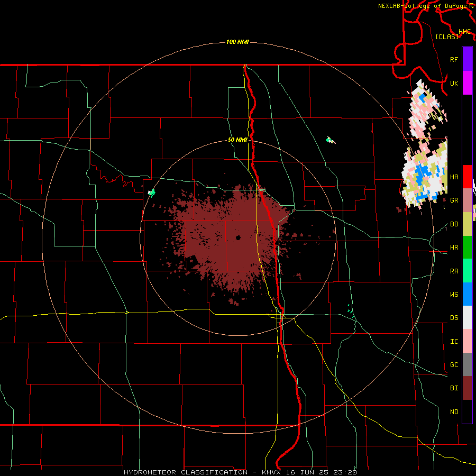
Task: Click the DS white legend swatch
Action: tap(467, 317)
